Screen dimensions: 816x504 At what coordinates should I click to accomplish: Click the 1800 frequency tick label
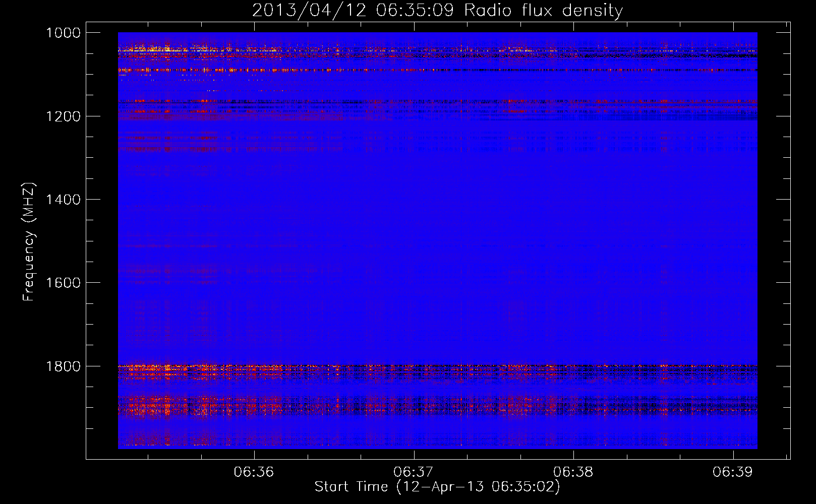63,366
